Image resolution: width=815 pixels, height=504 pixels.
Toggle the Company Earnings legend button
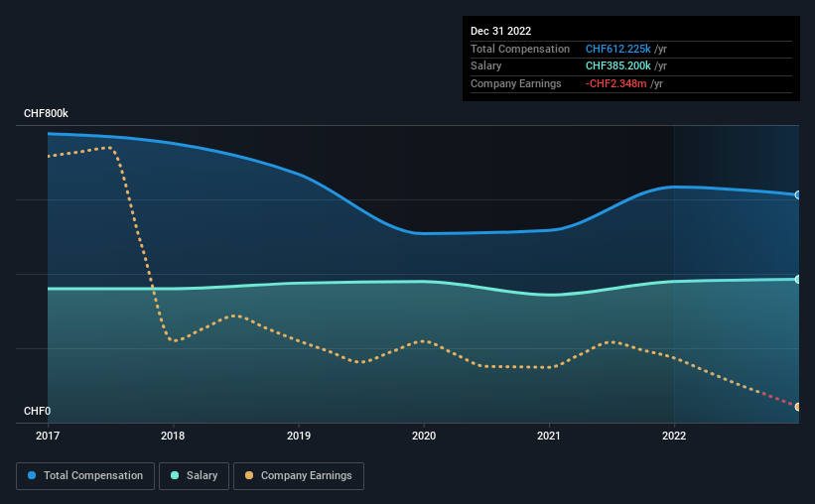tap(299, 476)
